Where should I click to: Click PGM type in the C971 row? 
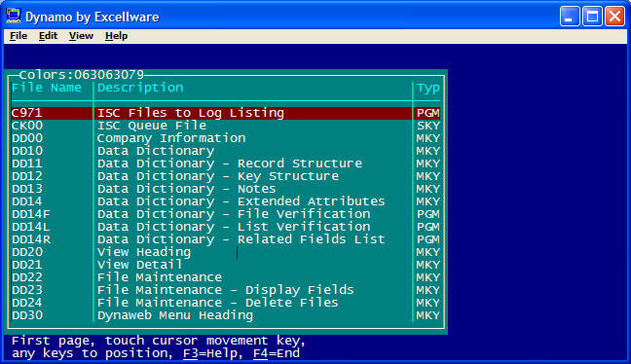pos(428,113)
